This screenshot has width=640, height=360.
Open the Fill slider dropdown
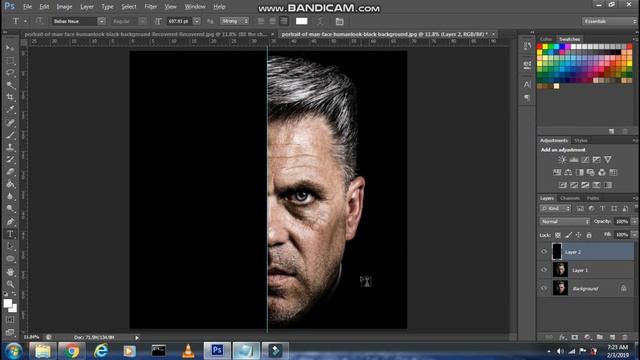(634, 235)
